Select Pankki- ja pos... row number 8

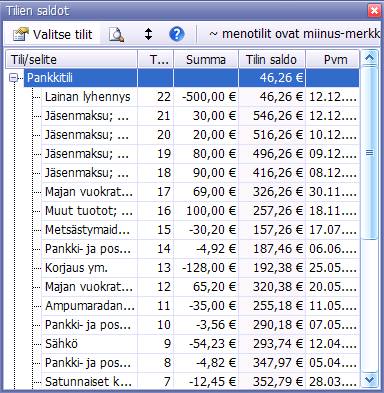coord(200,363)
